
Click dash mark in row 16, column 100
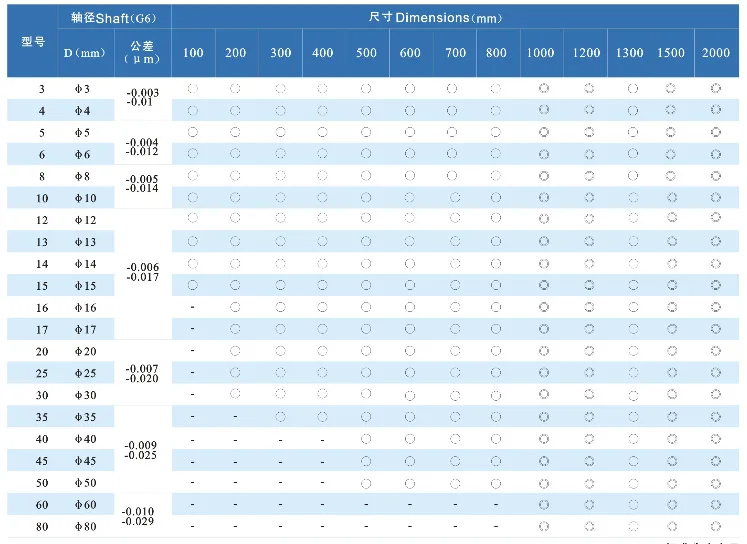click(192, 307)
